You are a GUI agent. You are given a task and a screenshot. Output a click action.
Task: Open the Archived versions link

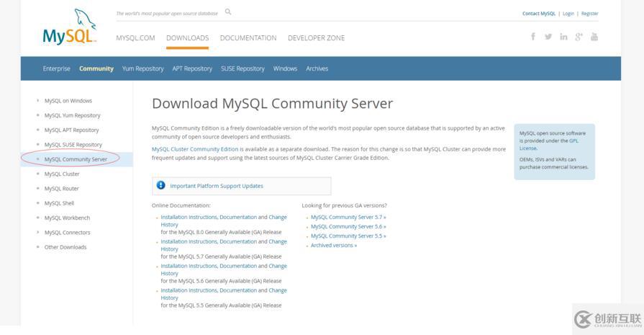333,246
